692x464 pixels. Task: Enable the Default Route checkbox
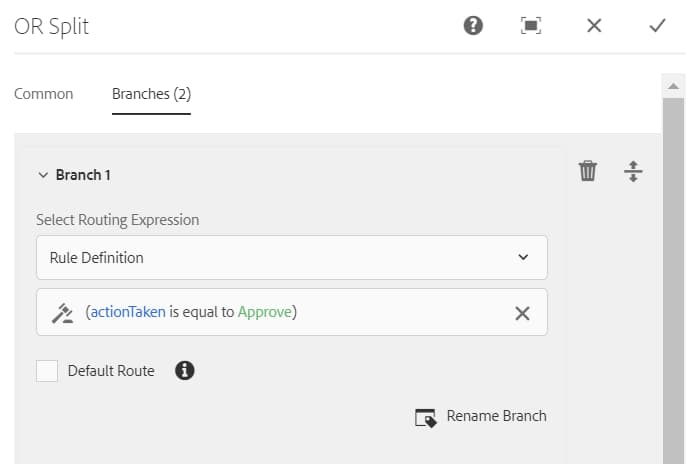click(47, 370)
